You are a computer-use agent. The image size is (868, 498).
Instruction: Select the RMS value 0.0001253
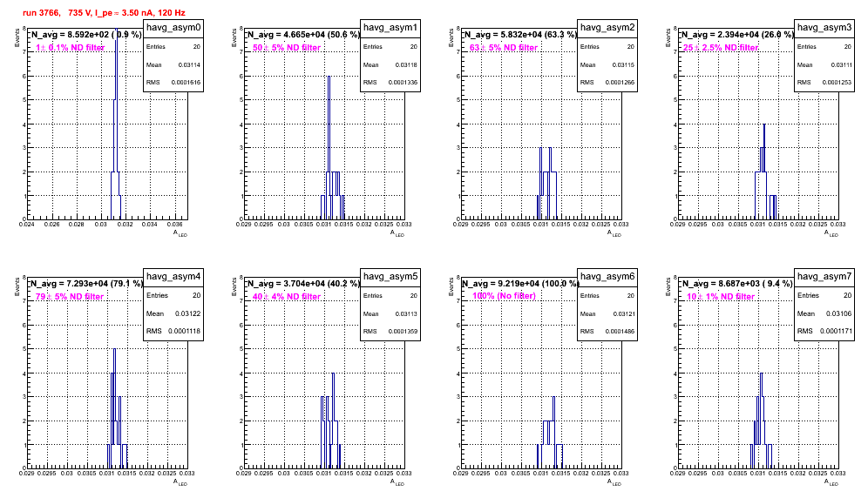[837, 83]
